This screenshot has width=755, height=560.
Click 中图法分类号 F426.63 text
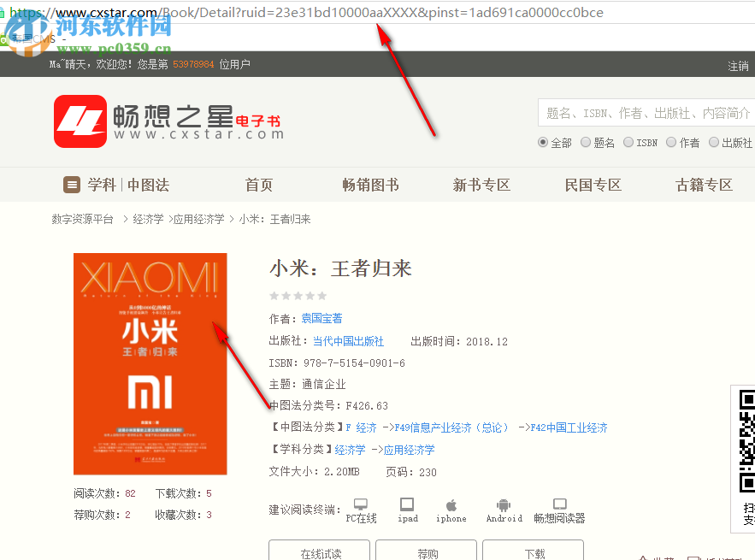tap(328, 406)
